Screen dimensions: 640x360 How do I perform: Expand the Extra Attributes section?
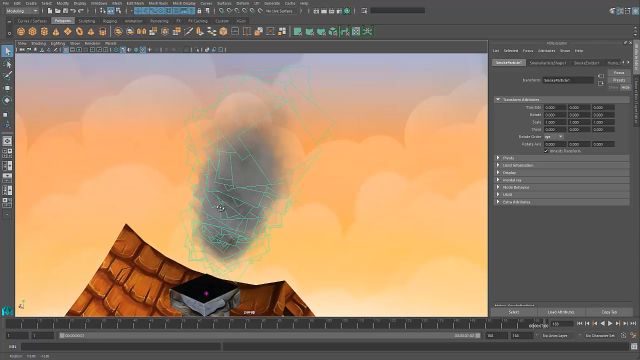point(562,202)
